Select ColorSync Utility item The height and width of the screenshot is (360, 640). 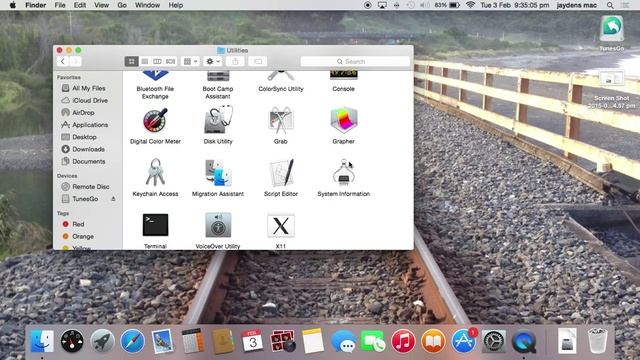[281, 82]
